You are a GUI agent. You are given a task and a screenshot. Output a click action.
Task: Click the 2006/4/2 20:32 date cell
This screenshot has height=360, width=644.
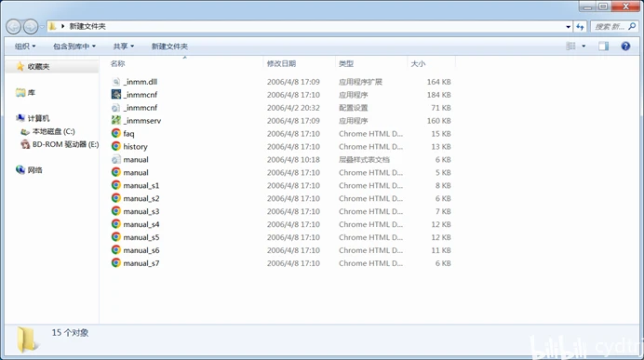293,108
